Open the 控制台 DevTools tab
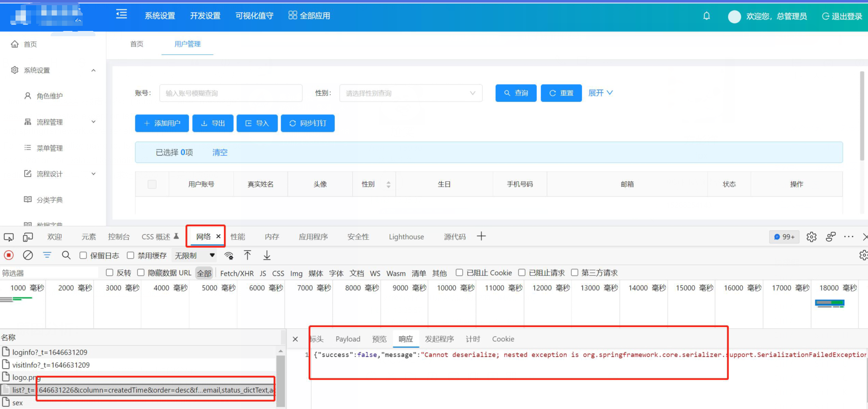This screenshot has width=868, height=409. tap(119, 237)
